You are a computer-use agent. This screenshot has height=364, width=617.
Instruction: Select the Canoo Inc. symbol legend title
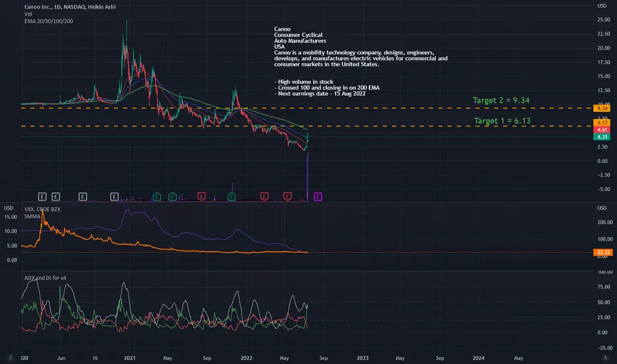point(70,7)
